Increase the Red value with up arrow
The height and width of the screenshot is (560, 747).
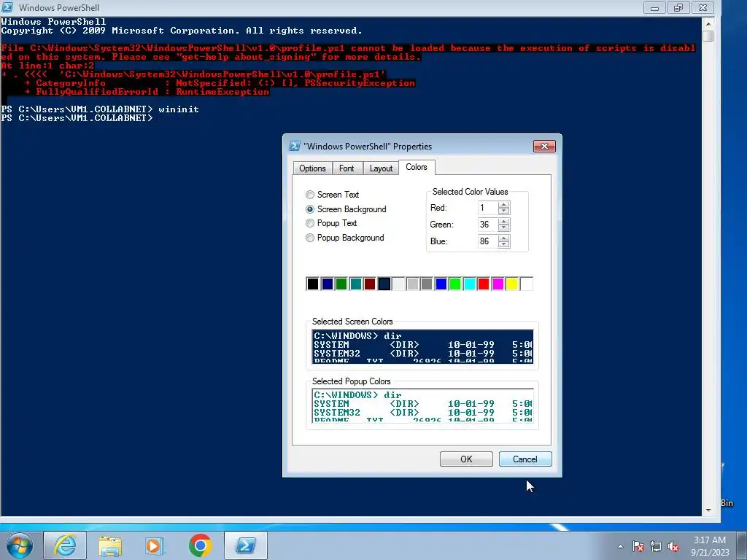(x=503, y=204)
